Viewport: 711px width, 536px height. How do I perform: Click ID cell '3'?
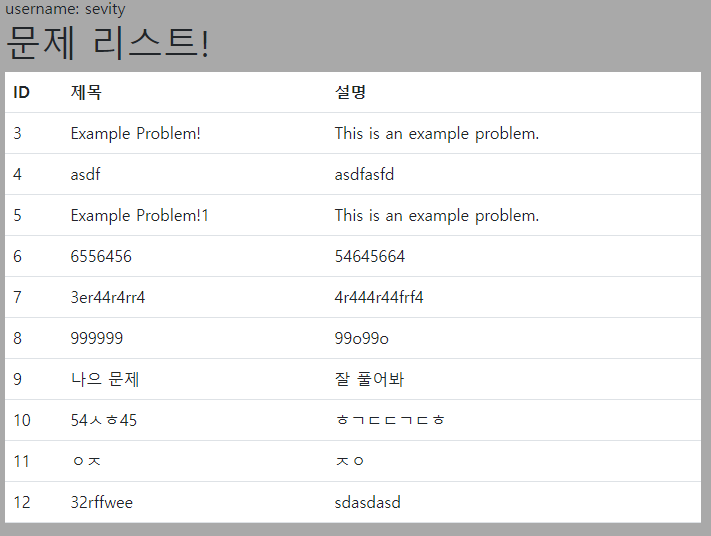(x=17, y=133)
